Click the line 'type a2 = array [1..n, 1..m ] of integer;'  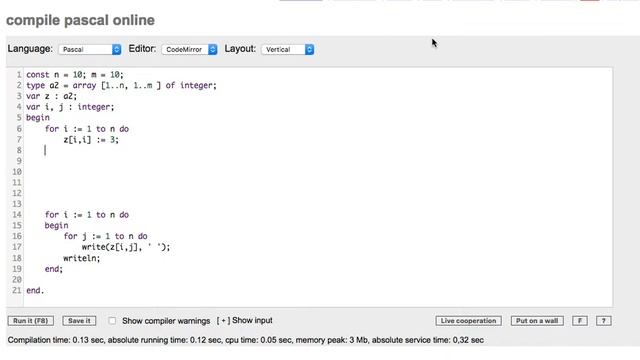pyautogui.click(x=121, y=85)
